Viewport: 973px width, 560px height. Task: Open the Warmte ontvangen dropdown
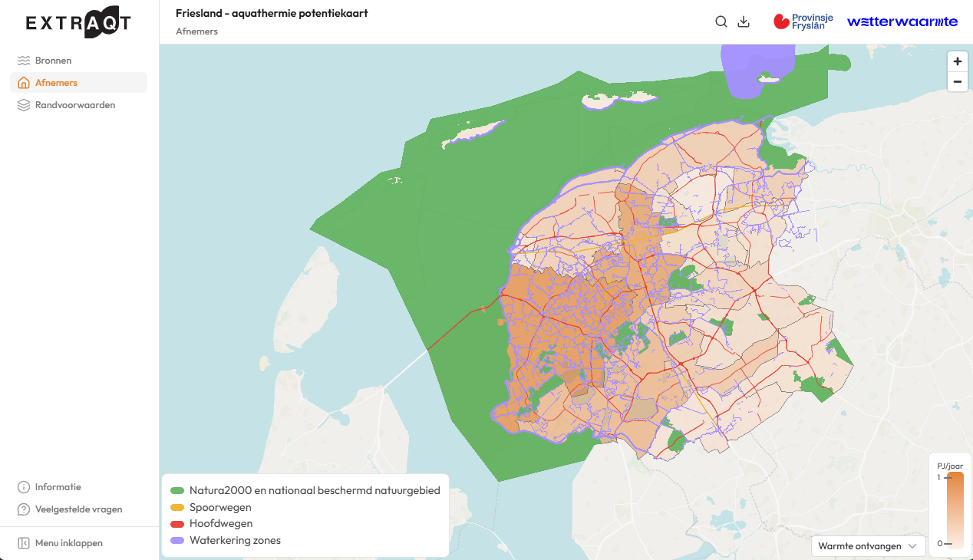coord(868,546)
